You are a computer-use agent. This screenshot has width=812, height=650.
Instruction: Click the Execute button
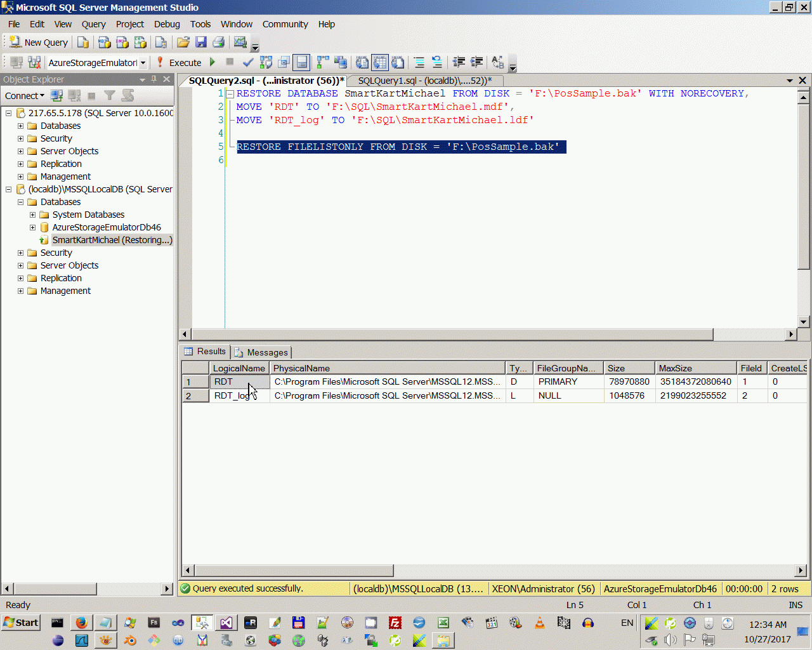point(178,62)
